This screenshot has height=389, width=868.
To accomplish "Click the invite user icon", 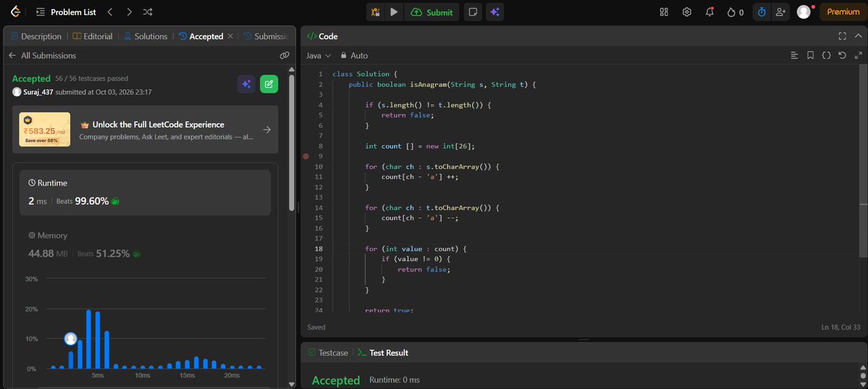I will 780,12.
